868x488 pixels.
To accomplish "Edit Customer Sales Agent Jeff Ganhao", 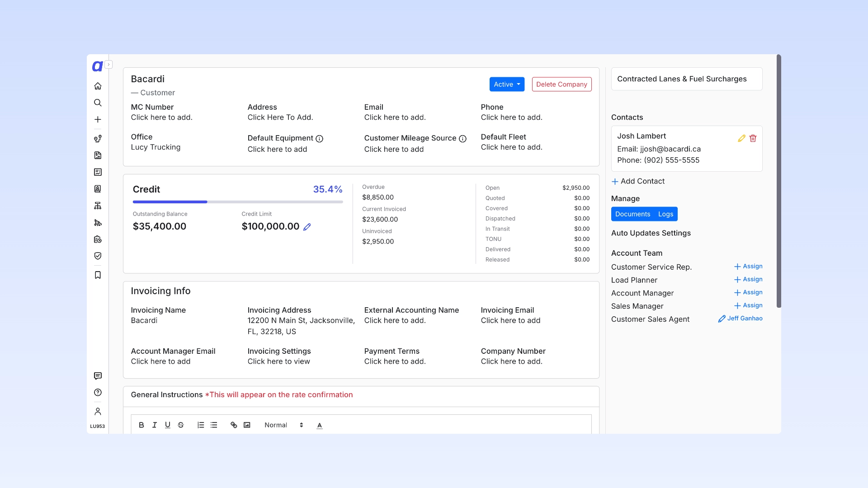I will (x=740, y=319).
